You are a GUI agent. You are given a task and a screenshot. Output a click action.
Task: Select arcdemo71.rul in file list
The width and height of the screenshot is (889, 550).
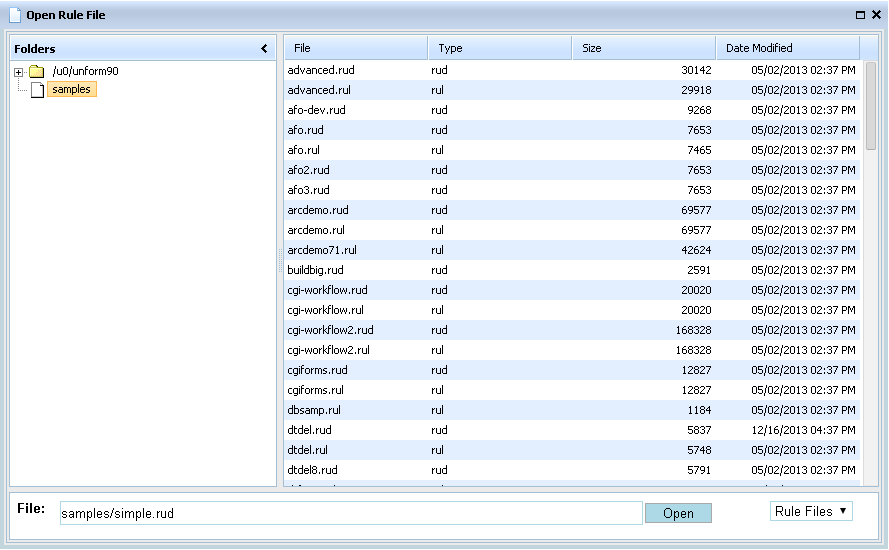(322, 250)
